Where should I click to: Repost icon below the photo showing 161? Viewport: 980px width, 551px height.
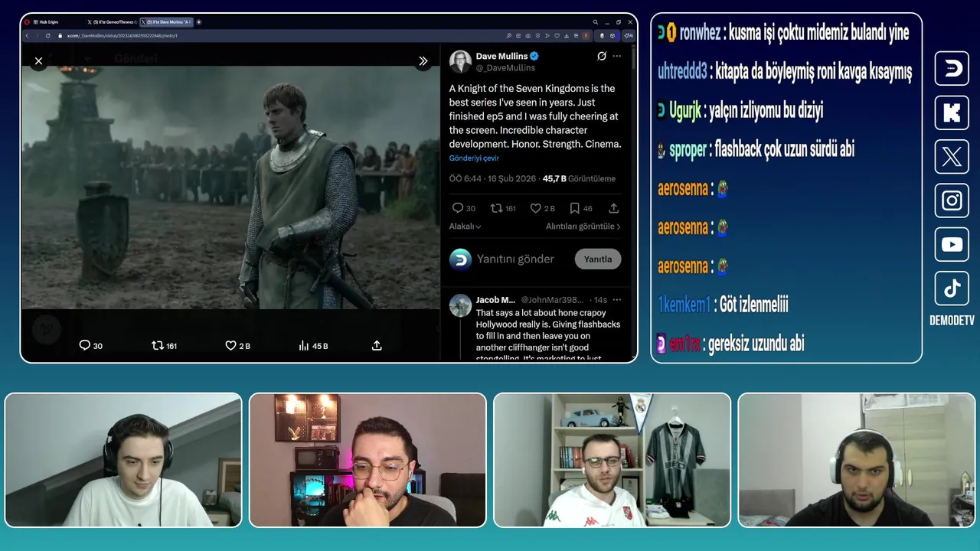pos(158,345)
